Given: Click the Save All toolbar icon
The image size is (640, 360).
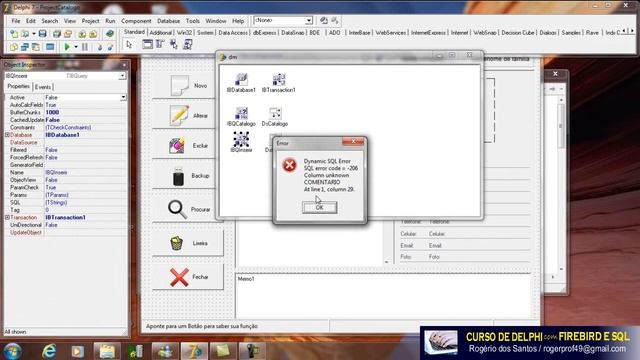Looking at the screenshot, I should [x=57, y=34].
